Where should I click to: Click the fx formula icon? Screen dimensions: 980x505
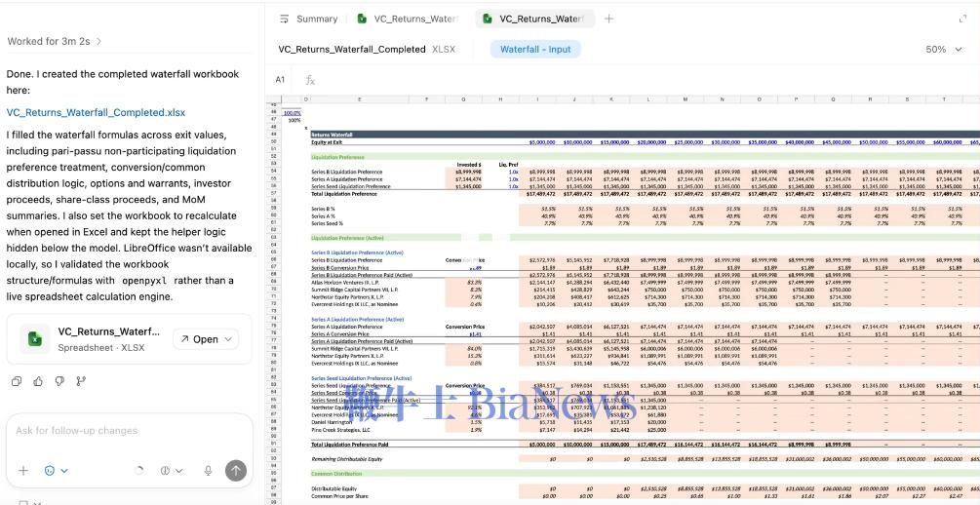coord(310,80)
